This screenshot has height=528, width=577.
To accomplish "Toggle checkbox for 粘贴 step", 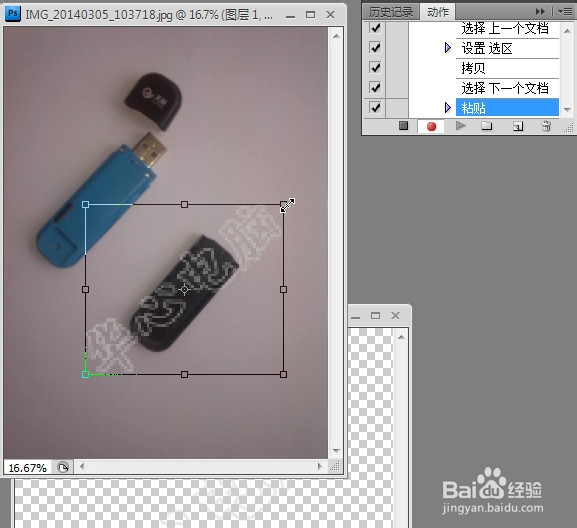I will [x=375, y=107].
